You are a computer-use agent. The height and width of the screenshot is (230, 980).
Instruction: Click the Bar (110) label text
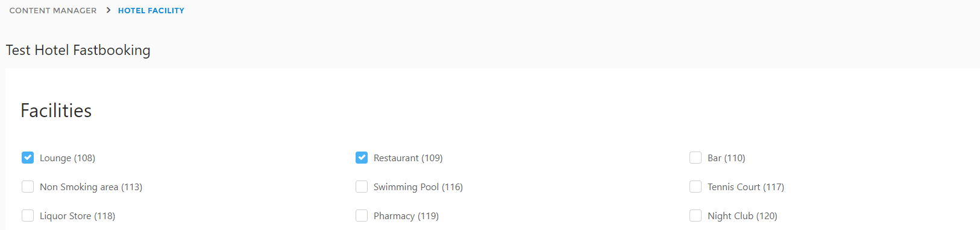tap(726, 158)
